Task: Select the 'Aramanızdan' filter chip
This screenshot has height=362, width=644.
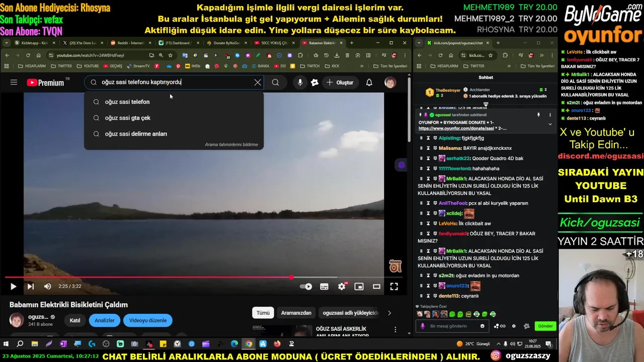Action: tap(296, 313)
